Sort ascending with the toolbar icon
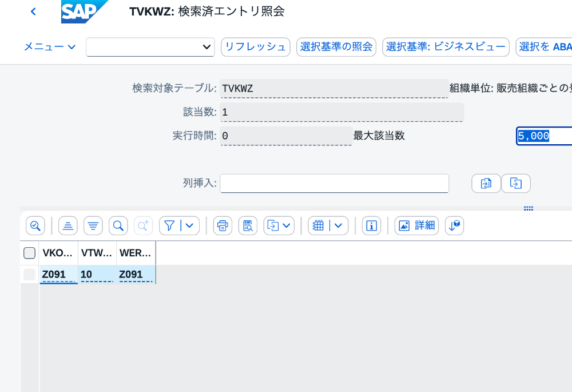Image resolution: width=572 pixels, height=392 pixels. click(x=68, y=225)
